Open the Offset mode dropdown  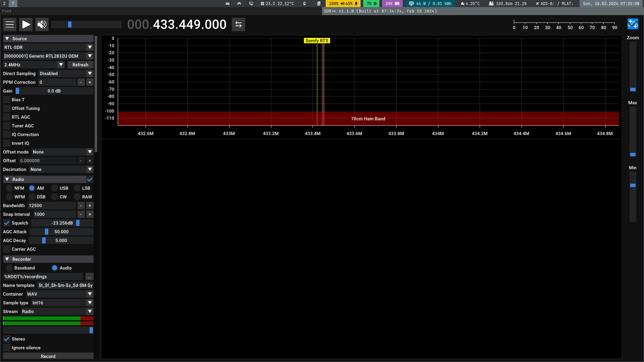tap(63, 152)
